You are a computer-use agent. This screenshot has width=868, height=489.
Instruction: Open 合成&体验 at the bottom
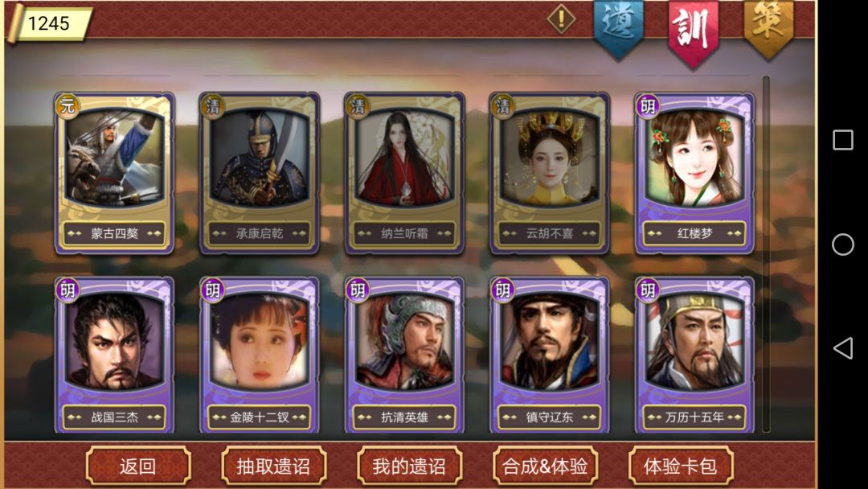[x=545, y=466]
